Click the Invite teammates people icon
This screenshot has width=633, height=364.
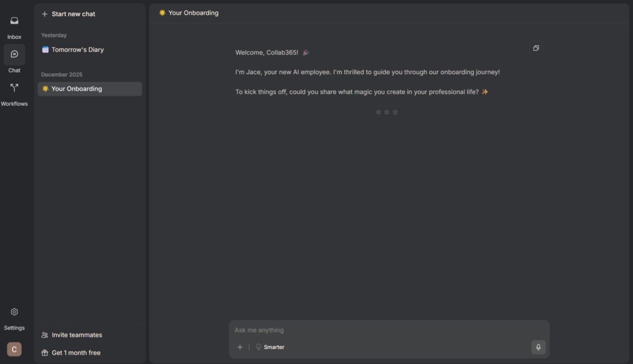[x=45, y=335]
